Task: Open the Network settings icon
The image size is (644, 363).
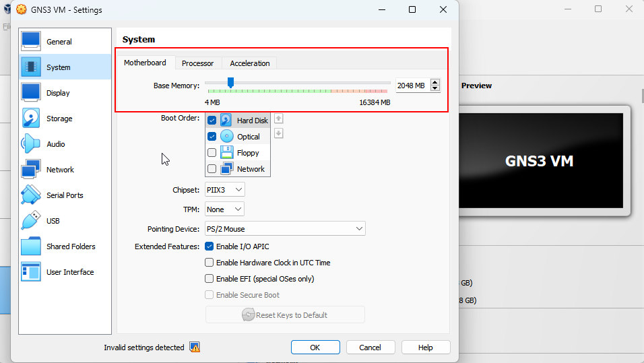Action: pyautogui.click(x=31, y=169)
